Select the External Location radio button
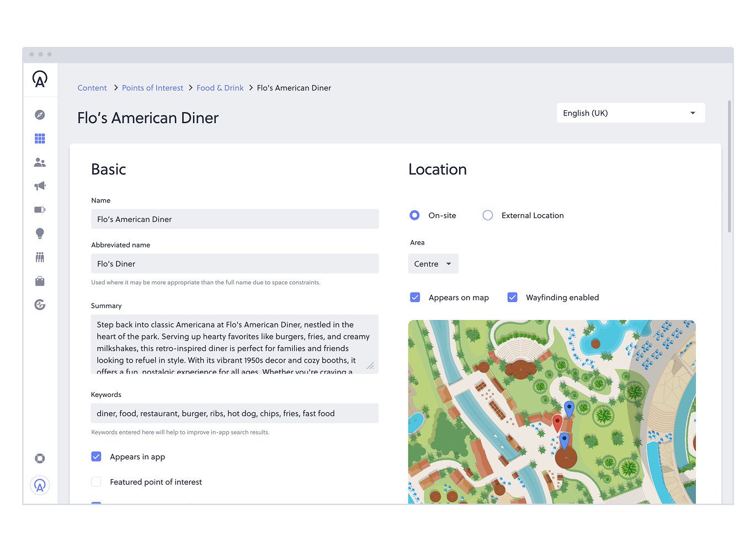The height and width of the screenshot is (552, 756). click(487, 215)
